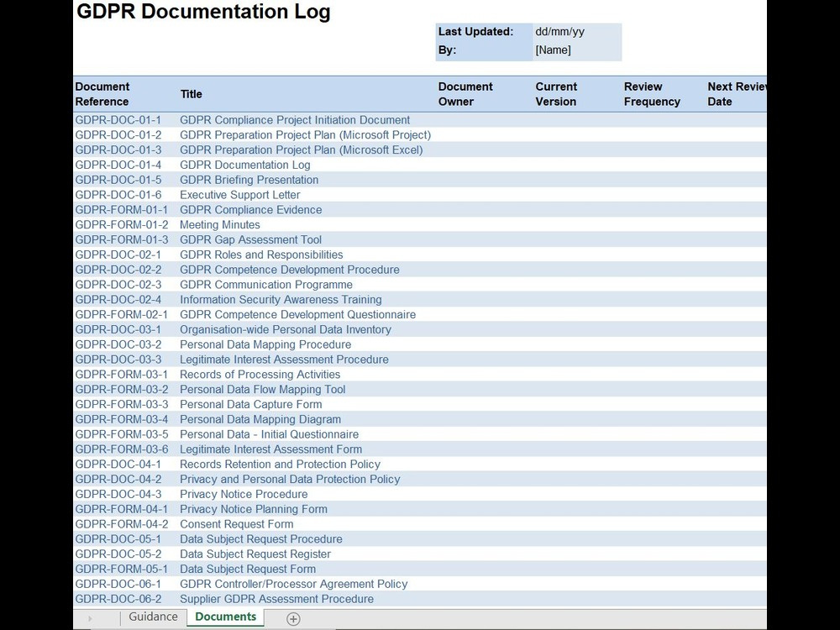The height and width of the screenshot is (630, 840).
Task: Select cell GDPR-FORM-01-1
Action: coord(122,210)
